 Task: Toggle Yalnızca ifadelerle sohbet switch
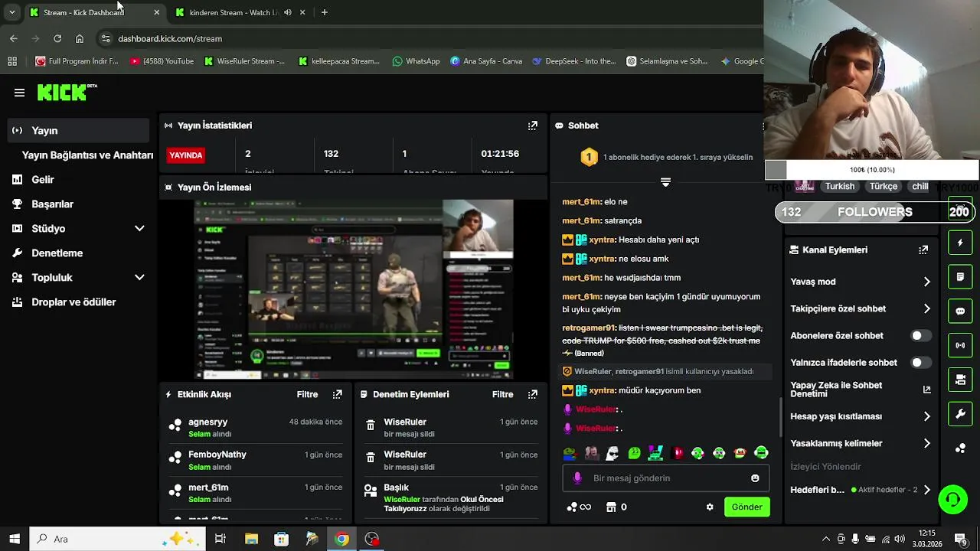(921, 363)
